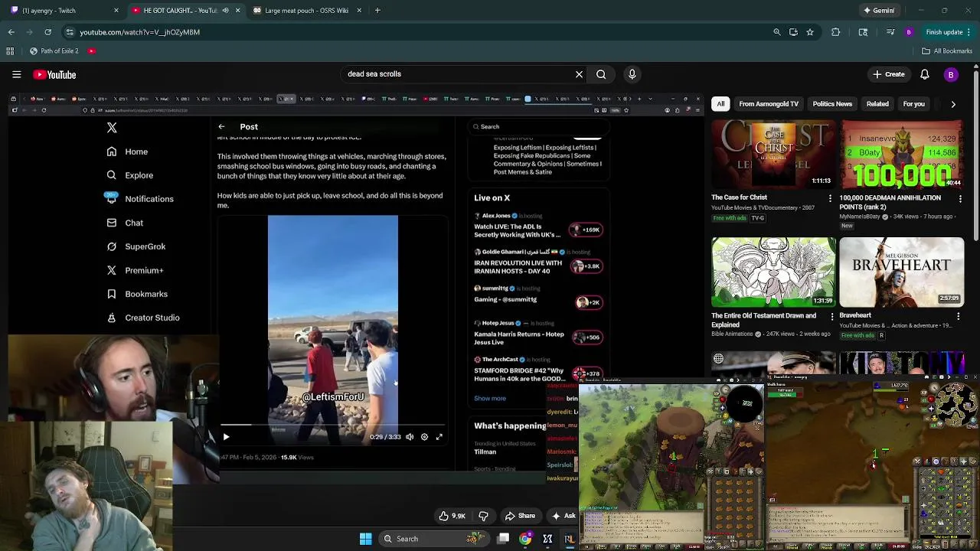
Task: Go back with the browser back arrow
Action: tap(11, 32)
